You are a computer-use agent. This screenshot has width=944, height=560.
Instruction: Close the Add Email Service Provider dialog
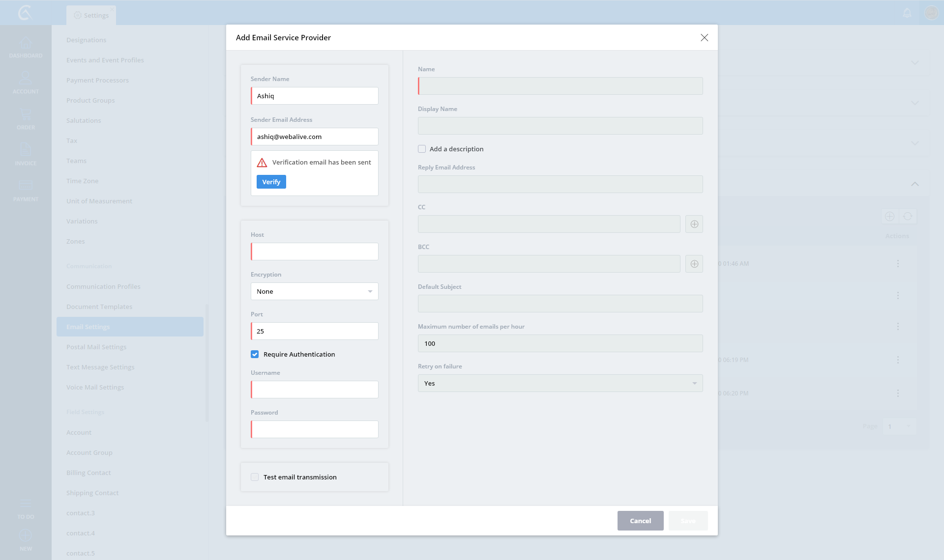click(704, 38)
